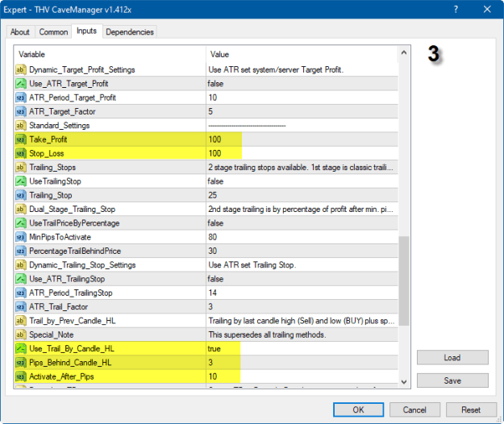Select the Take_Profit variable name

(48, 139)
